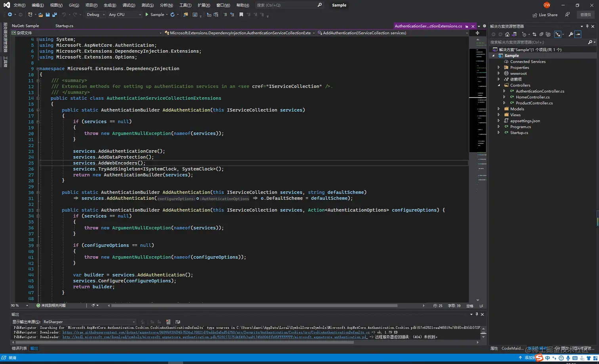Click Live Share button
The image size is (599, 364).
click(545, 15)
